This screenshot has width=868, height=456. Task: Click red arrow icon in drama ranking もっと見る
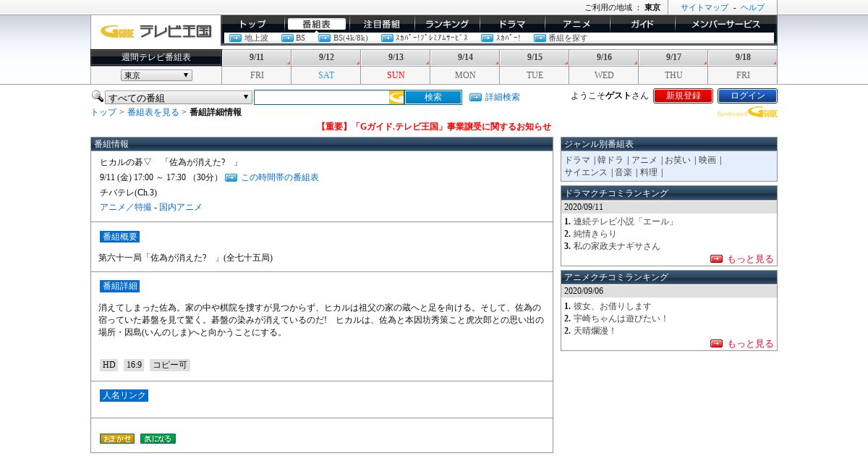(x=716, y=259)
